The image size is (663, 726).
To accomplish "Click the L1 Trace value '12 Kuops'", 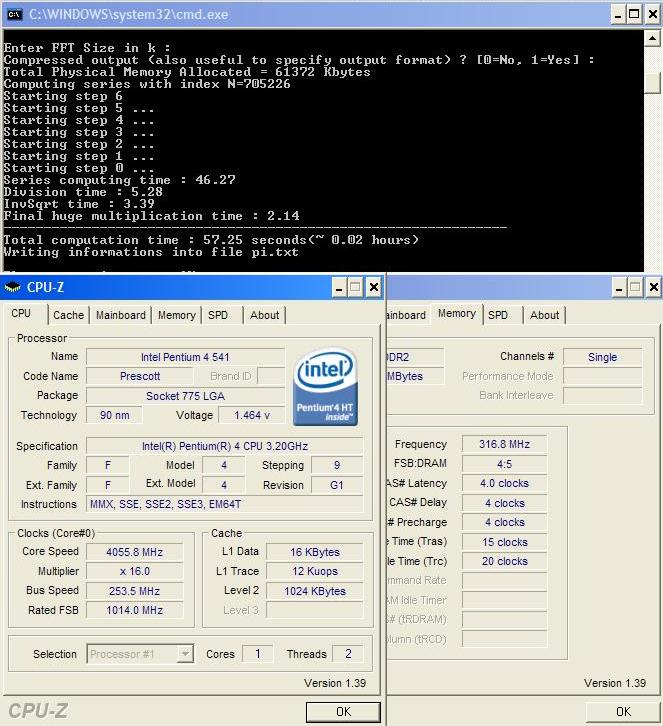I will click(315, 571).
